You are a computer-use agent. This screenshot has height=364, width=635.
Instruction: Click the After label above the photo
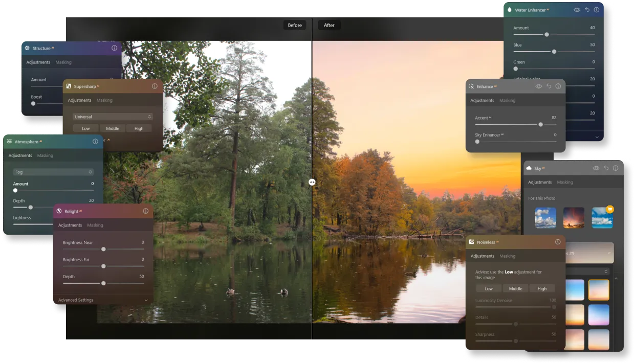(x=329, y=25)
